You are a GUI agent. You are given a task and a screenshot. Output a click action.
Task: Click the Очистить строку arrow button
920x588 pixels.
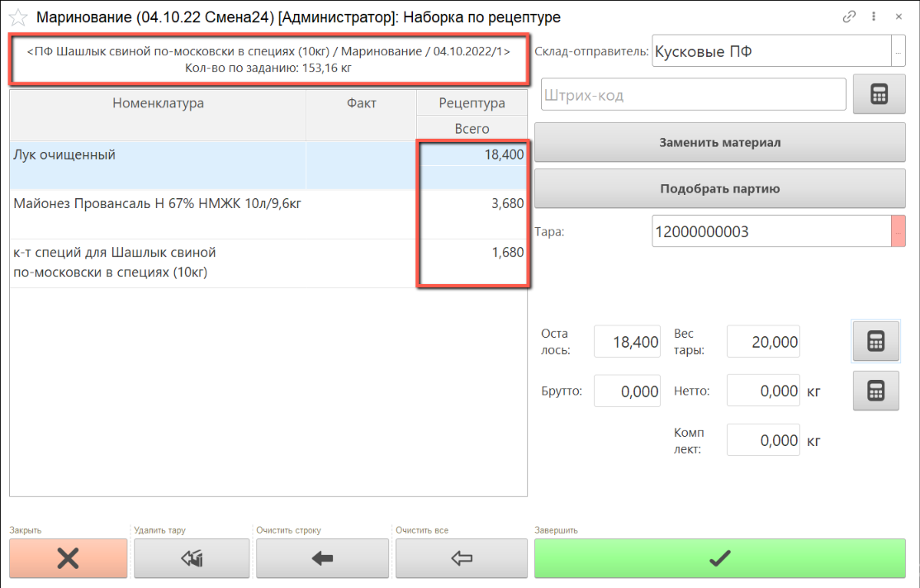[x=322, y=558]
